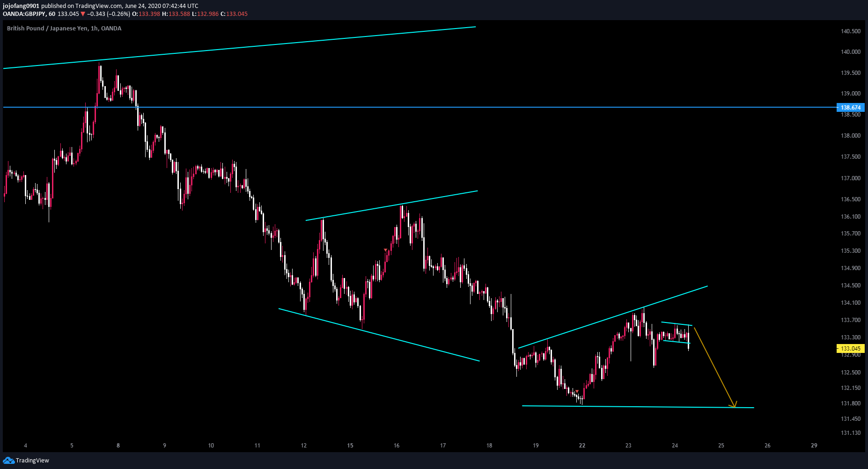
Task: Click the 134.900 price axis label
Action: coord(851,268)
